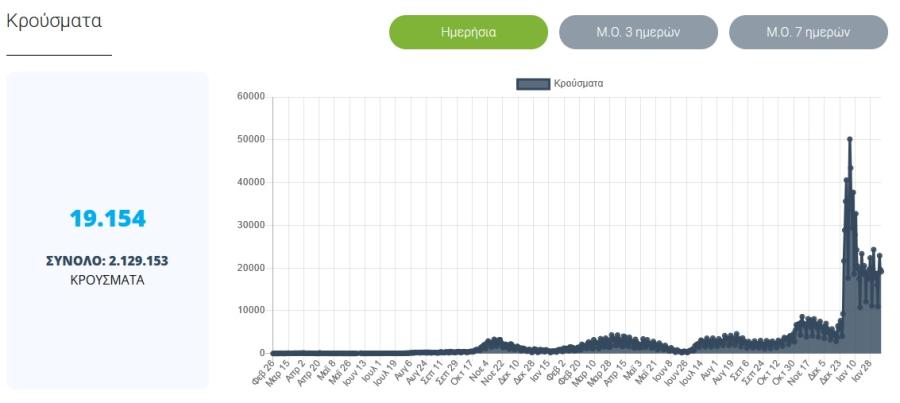This screenshot has height=403, width=900.
Task: Select the Ημερήσια daily view button
Action: pyautogui.click(x=468, y=32)
